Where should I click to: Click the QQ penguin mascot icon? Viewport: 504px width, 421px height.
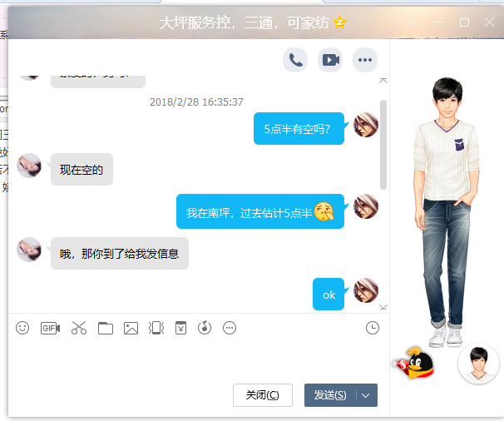[415, 363]
